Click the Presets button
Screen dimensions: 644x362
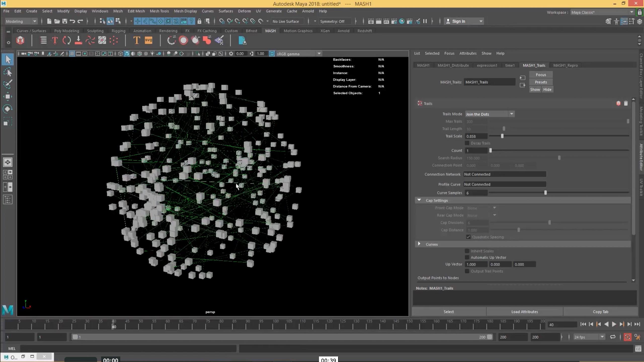tap(541, 82)
